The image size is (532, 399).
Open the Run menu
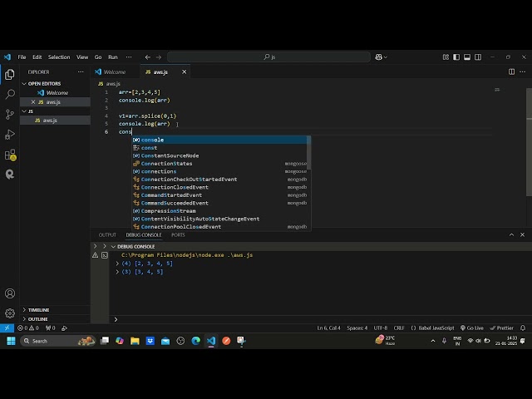[x=113, y=57]
